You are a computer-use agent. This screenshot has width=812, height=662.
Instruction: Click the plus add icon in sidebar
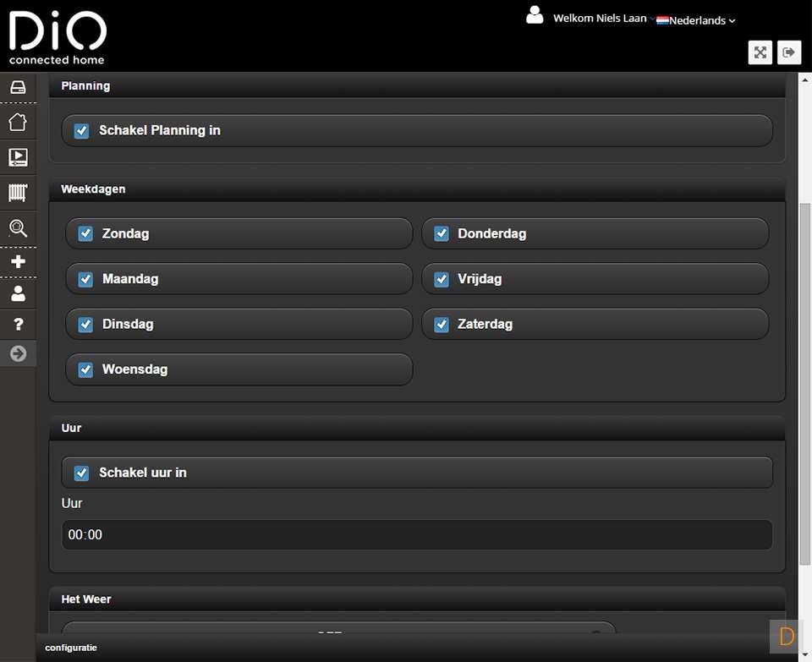[x=18, y=262]
